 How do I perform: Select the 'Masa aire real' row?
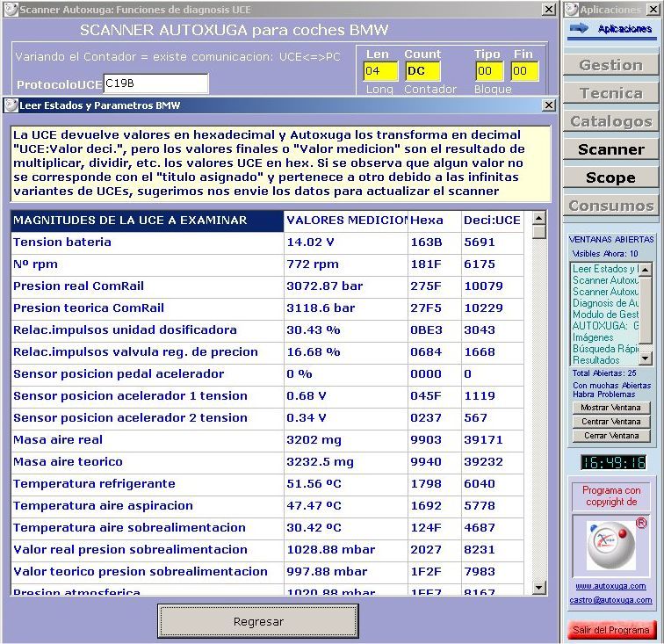267,441
